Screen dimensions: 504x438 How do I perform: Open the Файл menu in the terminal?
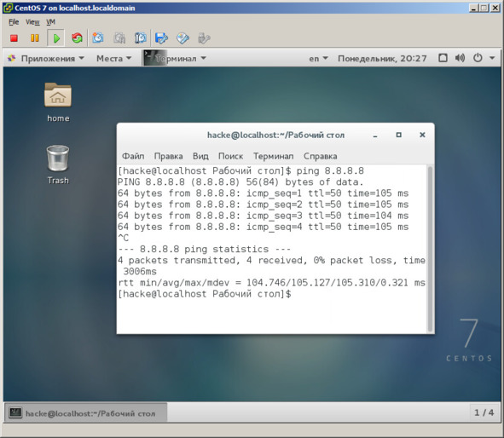click(x=133, y=157)
